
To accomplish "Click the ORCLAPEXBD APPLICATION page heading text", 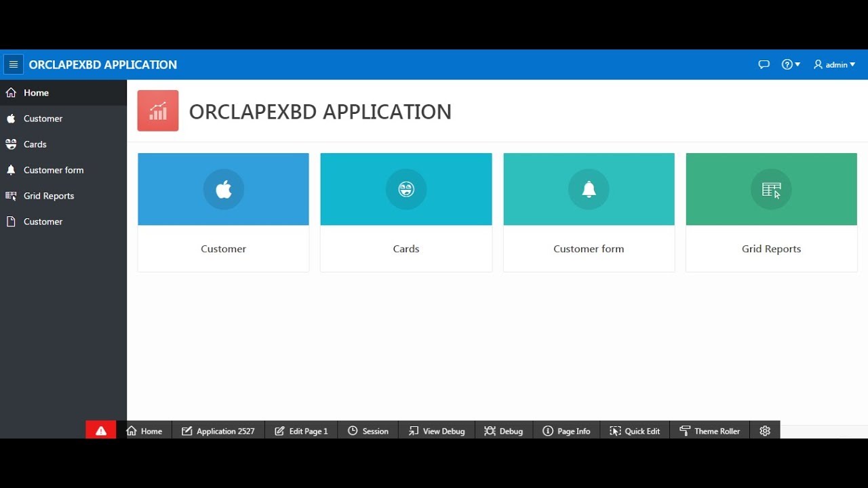I will click(x=320, y=112).
